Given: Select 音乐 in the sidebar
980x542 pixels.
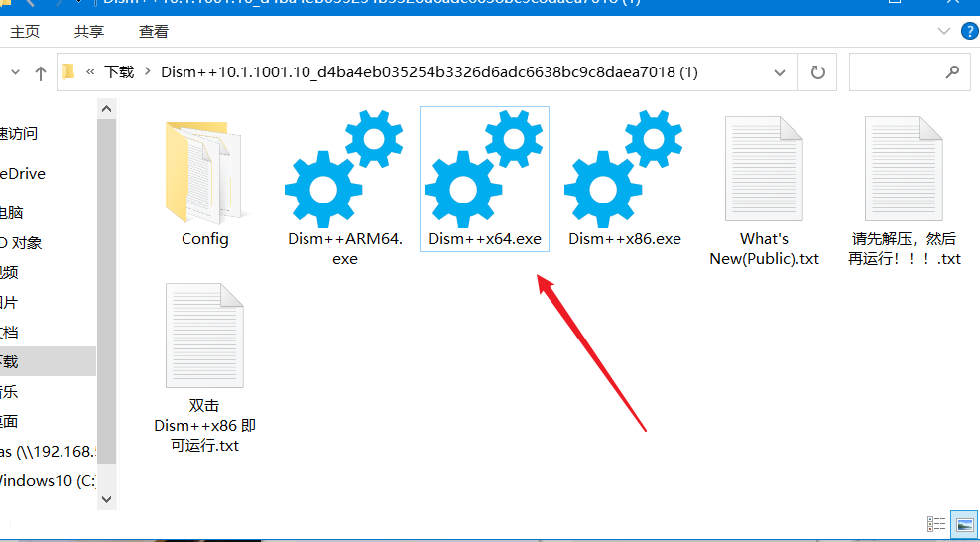Looking at the screenshot, I should point(9,392).
